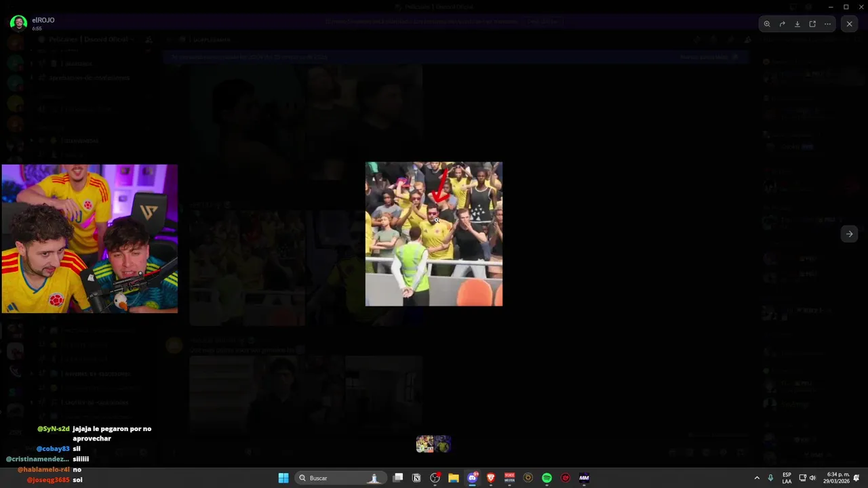
Task: Open the three-dots more options menu
Action: [x=827, y=24]
